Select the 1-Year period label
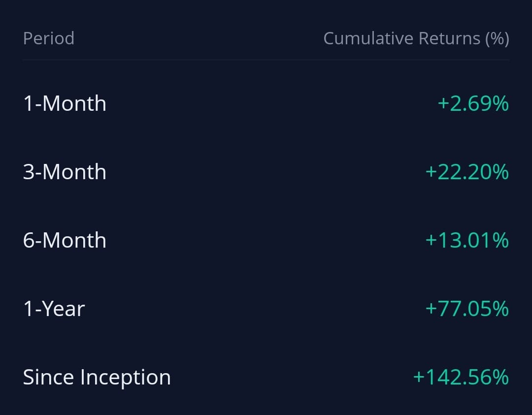This screenshot has height=415, width=532. [x=54, y=309]
